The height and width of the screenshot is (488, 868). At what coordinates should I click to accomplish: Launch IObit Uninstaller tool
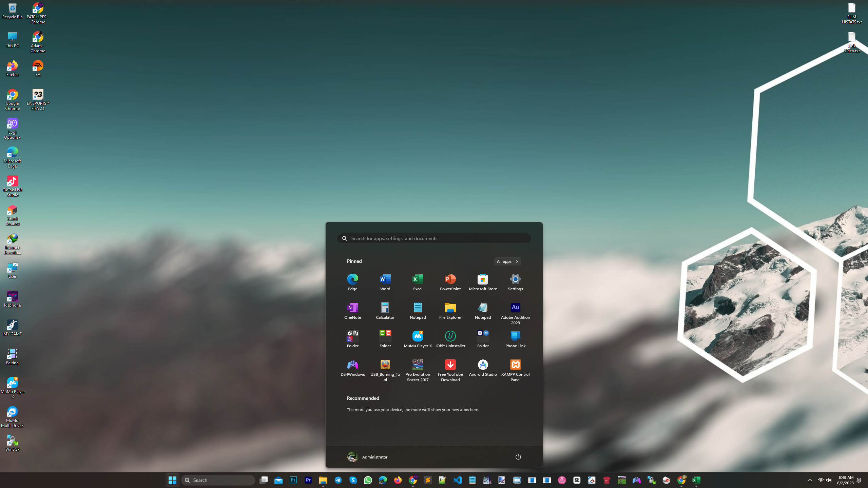pos(450,338)
